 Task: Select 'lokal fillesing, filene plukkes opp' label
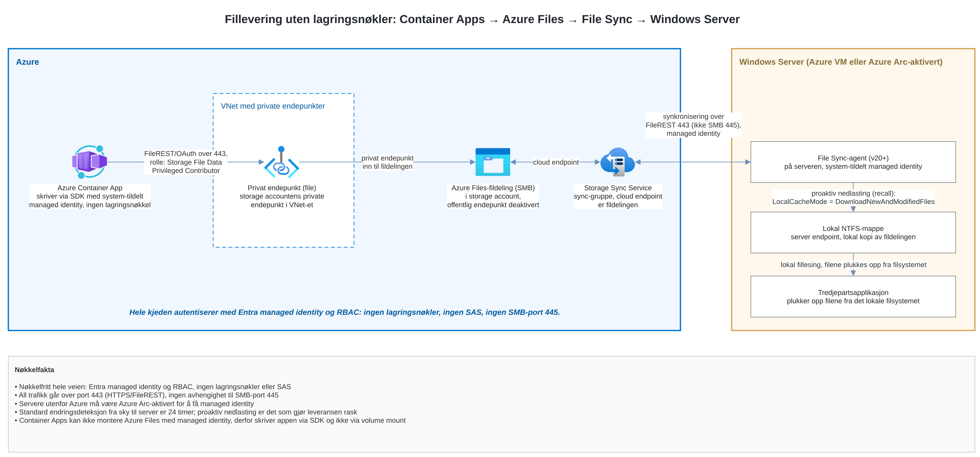coord(853,265)
